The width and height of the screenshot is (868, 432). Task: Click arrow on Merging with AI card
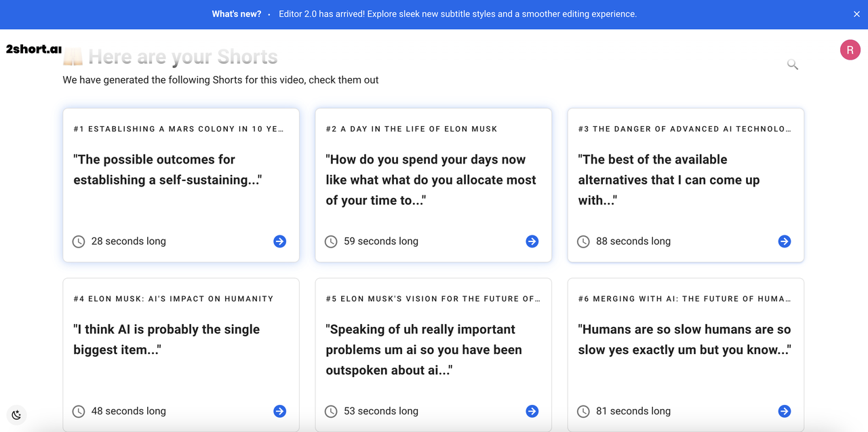tap(785, 411)
